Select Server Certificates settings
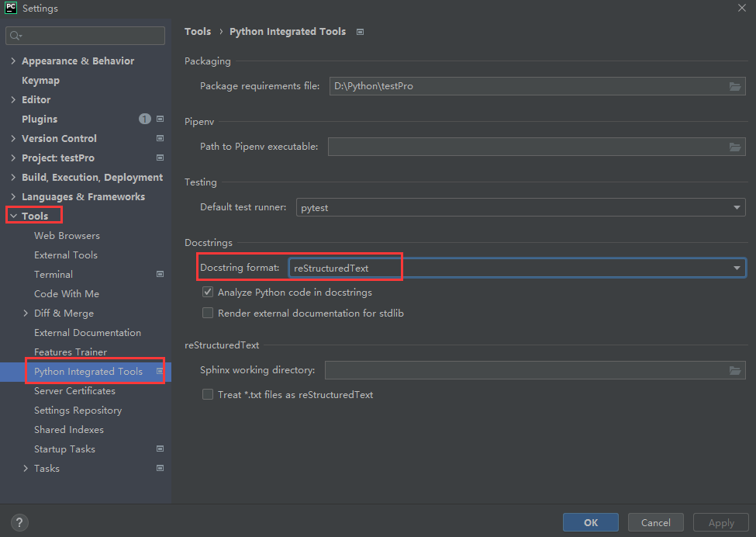 click(74, 390)
